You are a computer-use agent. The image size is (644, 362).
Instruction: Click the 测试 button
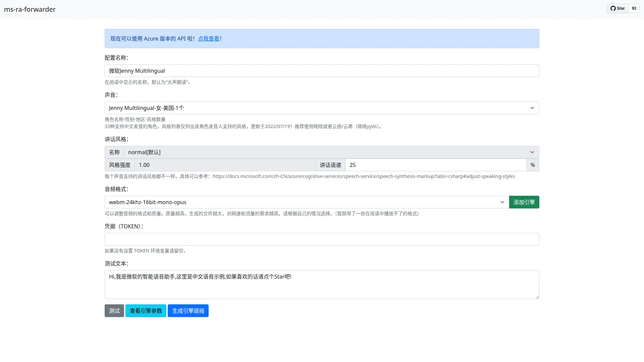pos(114,311)
